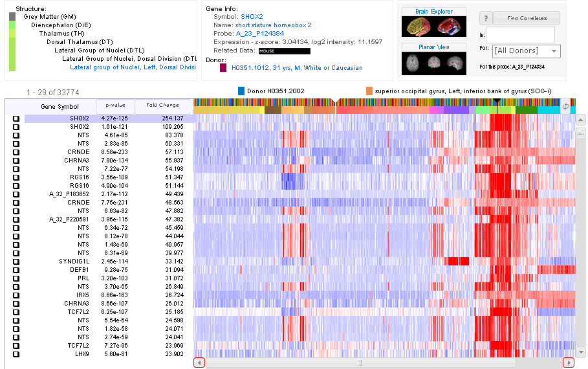
Task: Click the Gene Symbol column header
Action: point(60,107)
